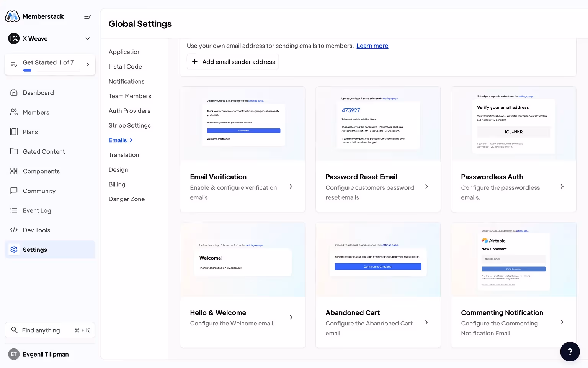Go to Stripe Settings

tap(129, 125)
